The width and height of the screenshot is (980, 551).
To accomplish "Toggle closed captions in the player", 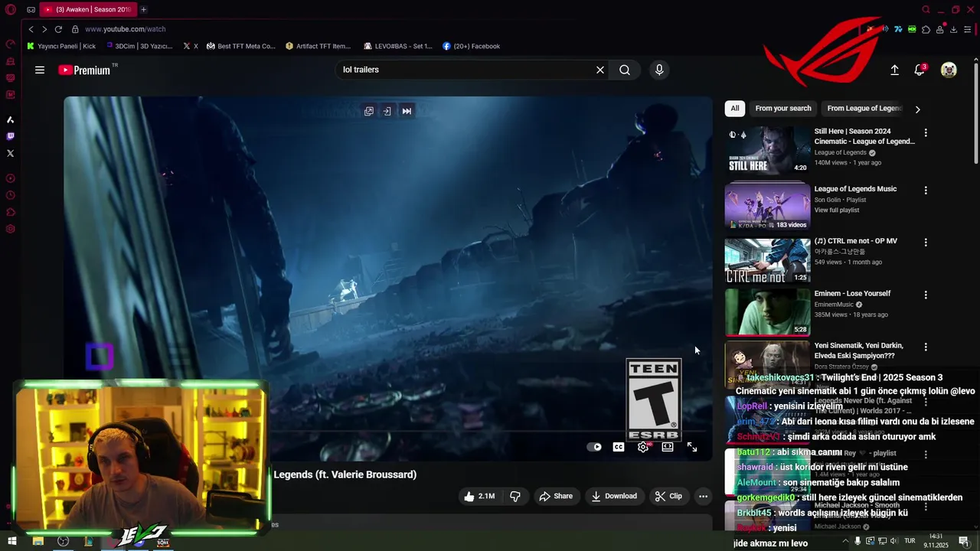I will click(619, 447).
